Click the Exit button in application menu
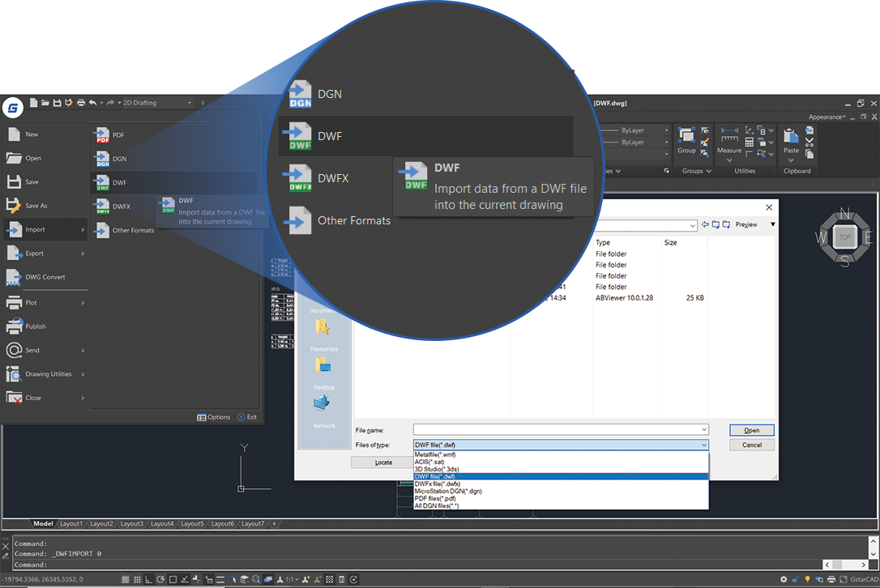Screen dimensions: 880x588 click(247, 417)
